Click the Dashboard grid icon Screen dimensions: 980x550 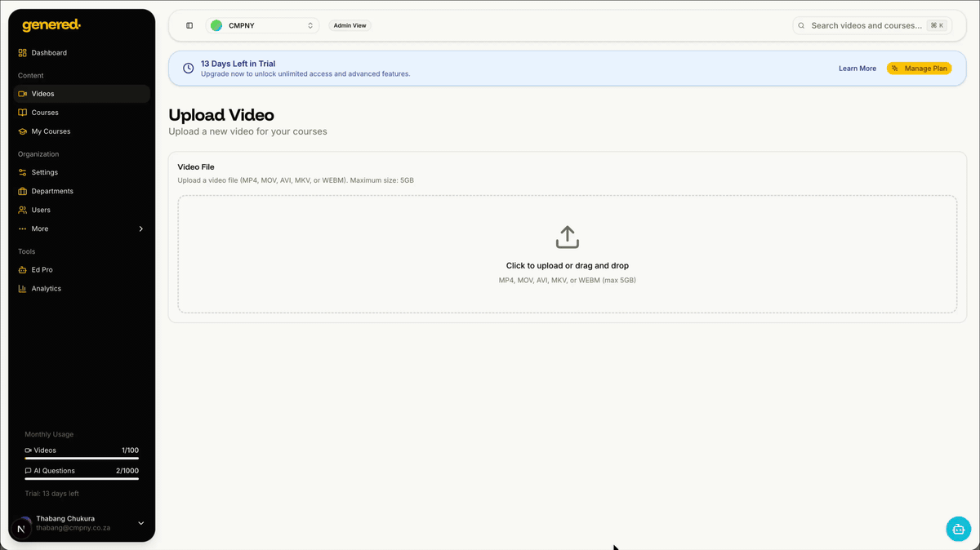click(x=23, y=53)
